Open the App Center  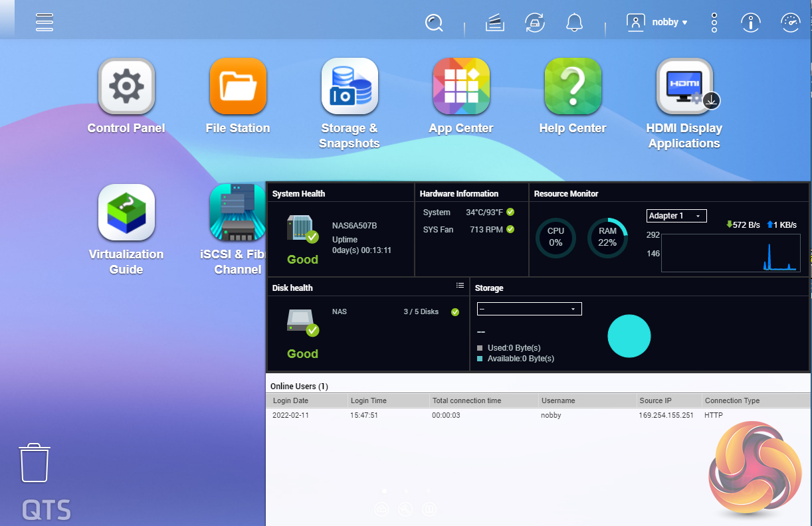(x=461, y=86)
